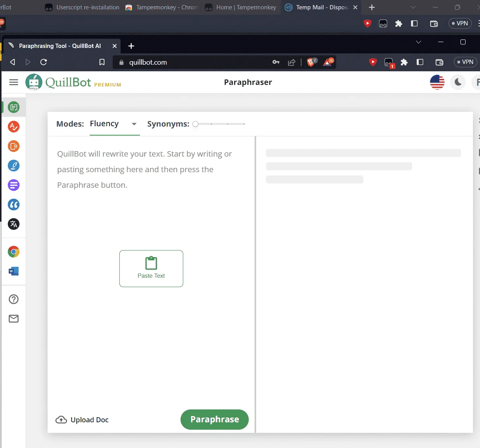
Task: Click QuillBot for Word icon
Action: click(14, 271)
